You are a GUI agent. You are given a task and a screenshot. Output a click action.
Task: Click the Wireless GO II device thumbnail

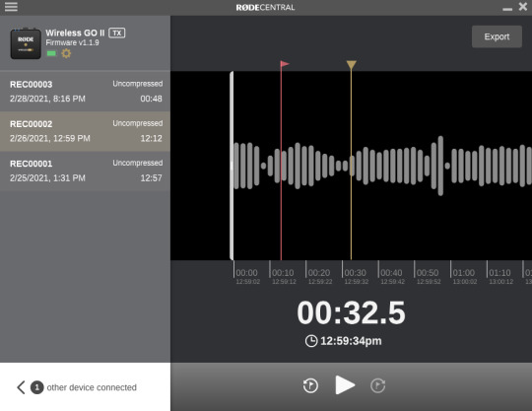26,44
